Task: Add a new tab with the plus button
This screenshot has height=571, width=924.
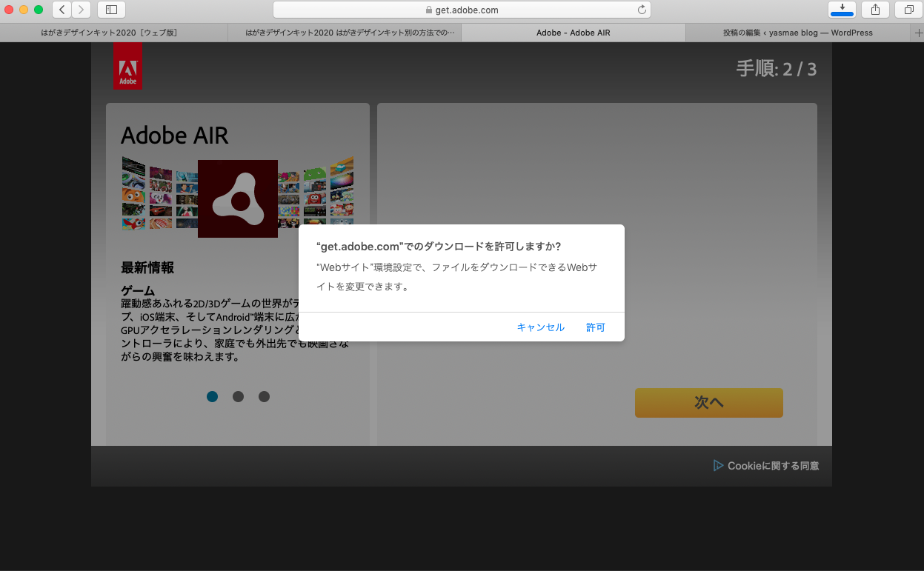Action: (920, 33)
